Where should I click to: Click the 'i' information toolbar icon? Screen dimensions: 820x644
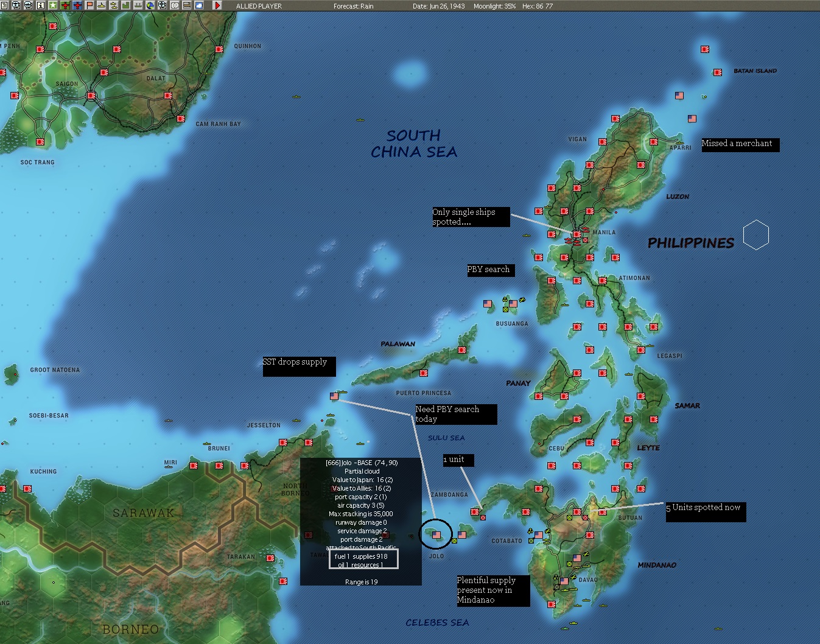pyautogui.click(x=41, y=5)
